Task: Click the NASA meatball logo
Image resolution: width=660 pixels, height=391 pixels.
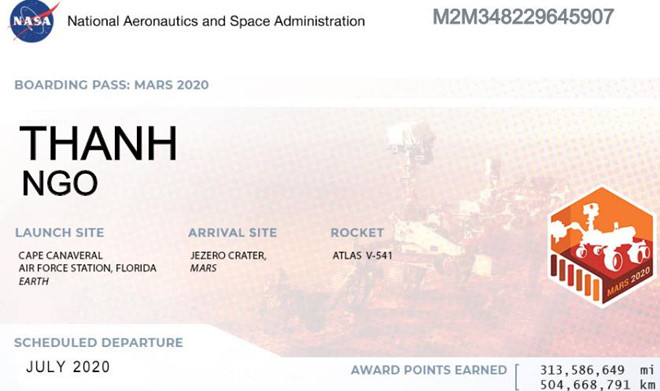Action: point(34,21)
